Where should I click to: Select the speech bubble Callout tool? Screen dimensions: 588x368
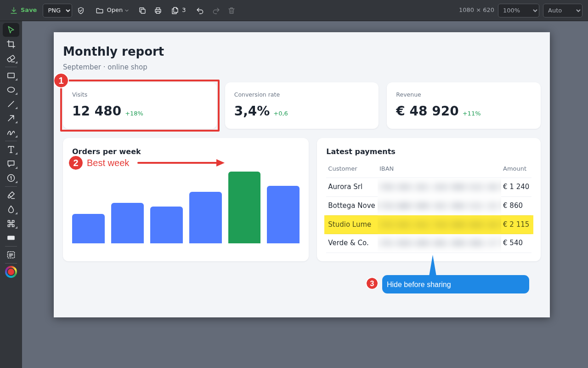pos(11,164)
